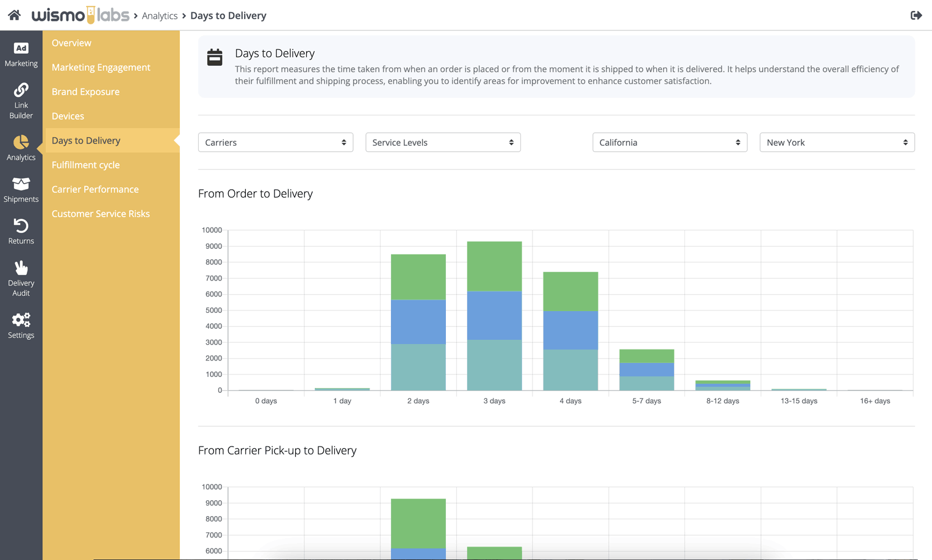Click the blue segment of the 2 days bar
The height and width of the screenshot is (560, 932).
tap(418, 322)
